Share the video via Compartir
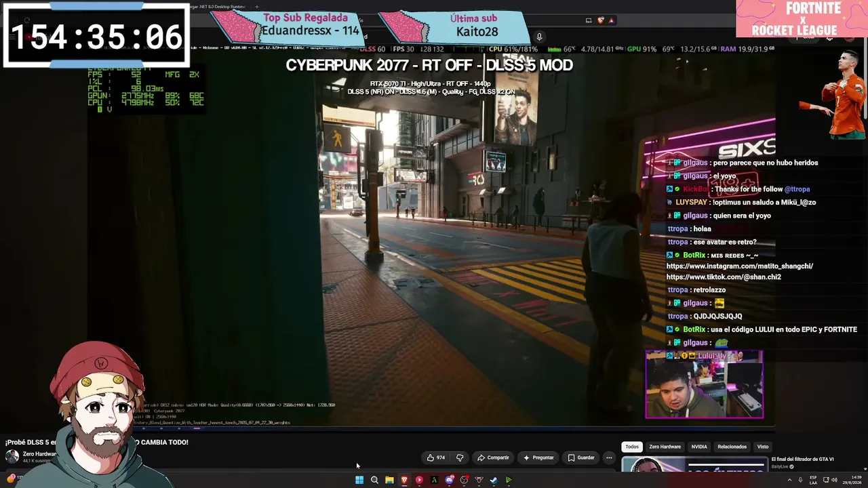The height and width of the screenshot is (488, 868). 493,457
